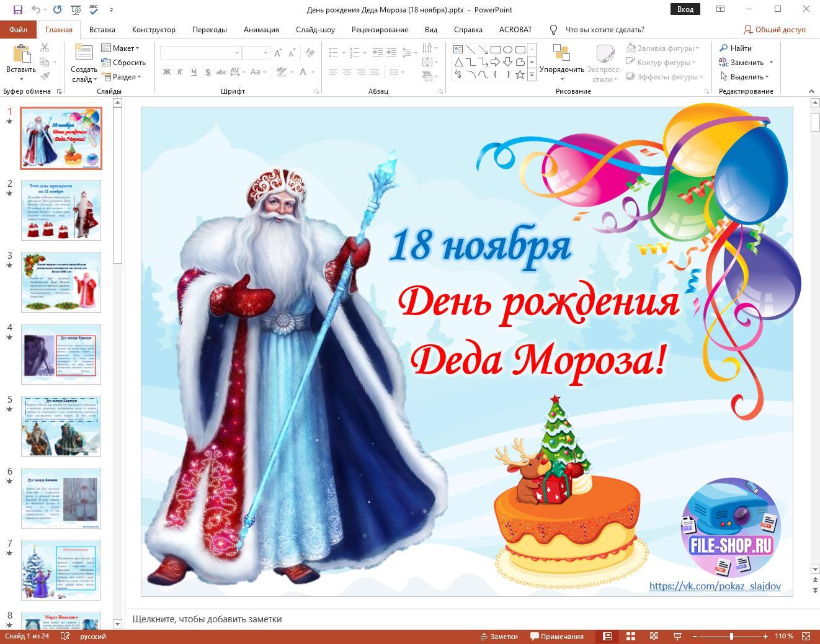
Task: Select the five-point star shape
Action: tap(520, 74)
